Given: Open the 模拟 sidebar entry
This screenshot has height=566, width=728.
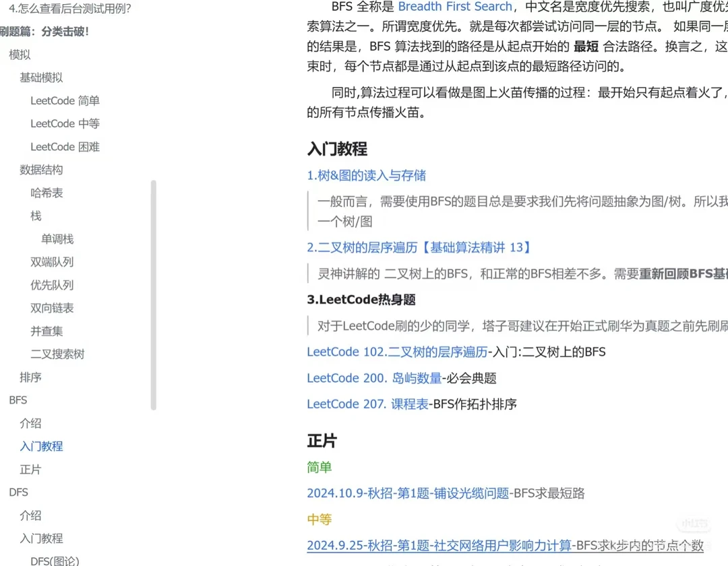Looking at the screenshot, I should 20,55.
